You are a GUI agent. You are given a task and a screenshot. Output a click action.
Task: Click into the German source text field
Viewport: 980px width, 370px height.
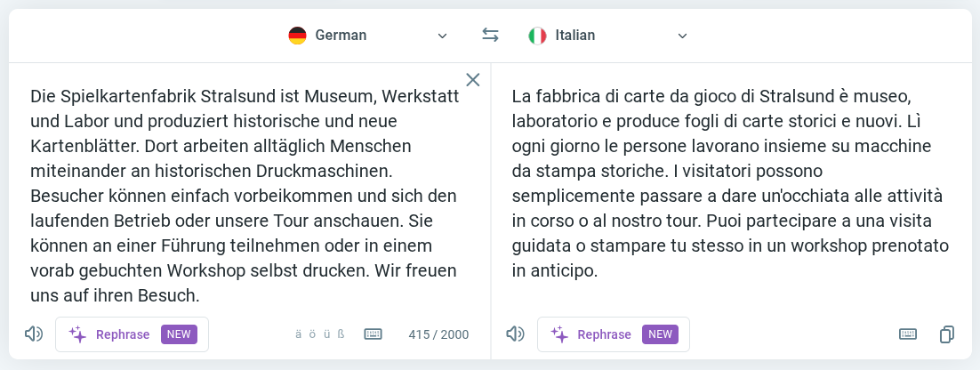240,196
